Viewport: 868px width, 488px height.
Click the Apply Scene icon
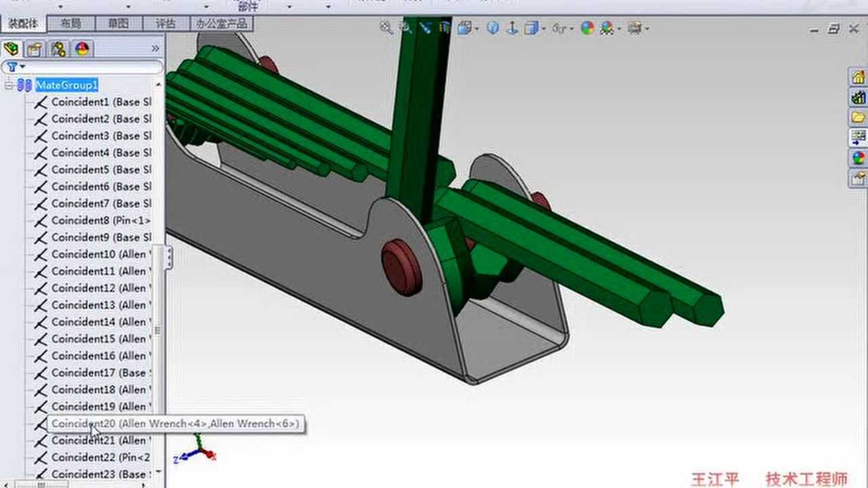pyautogui.click(x=606, y=28)
